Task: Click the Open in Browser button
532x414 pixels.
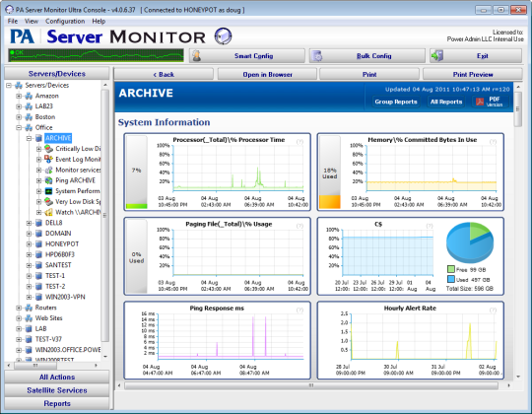Action: (267, 74)
